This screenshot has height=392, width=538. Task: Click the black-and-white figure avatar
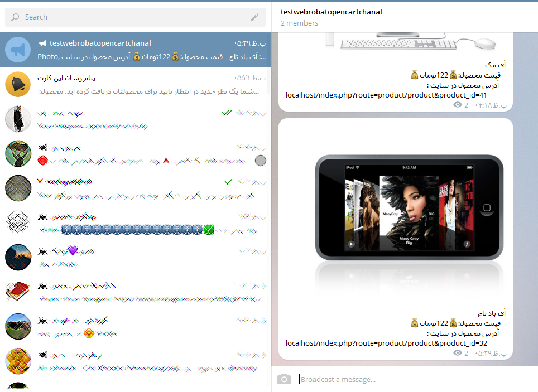pyautogui.click(x=18, y=119)
